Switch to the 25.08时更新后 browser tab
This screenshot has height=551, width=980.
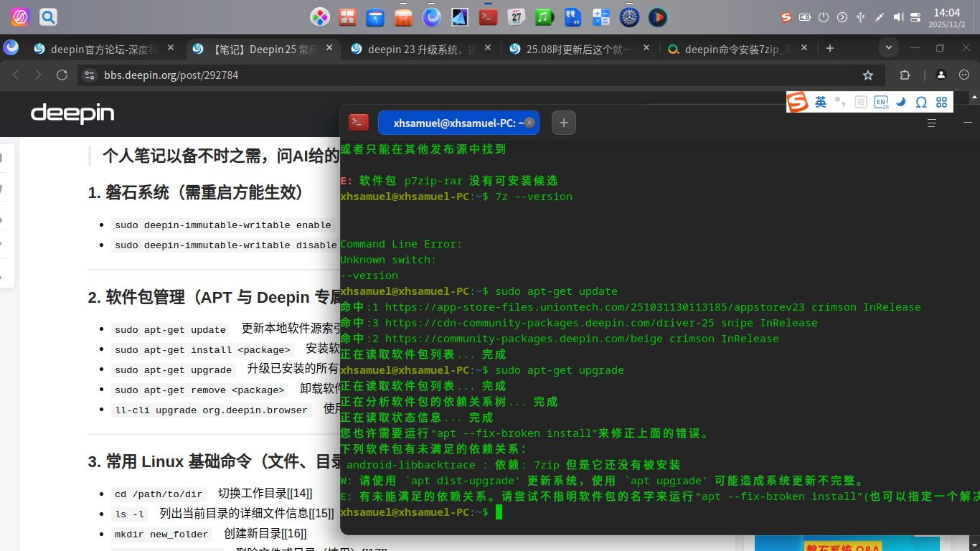pyautogui.click(x=579, y=49)
